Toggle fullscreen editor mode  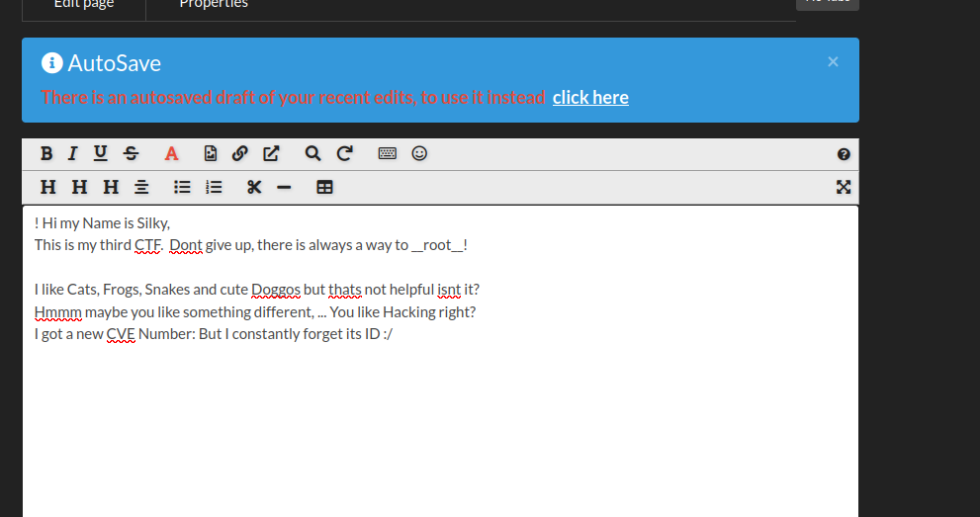point(844,187)
